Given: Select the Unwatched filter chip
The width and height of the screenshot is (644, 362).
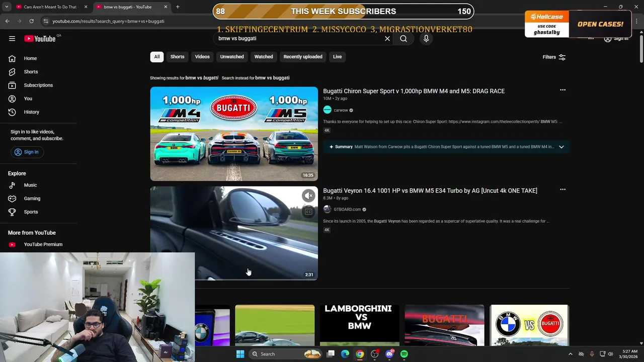Looking at the screenshot, I should (232, 57).
